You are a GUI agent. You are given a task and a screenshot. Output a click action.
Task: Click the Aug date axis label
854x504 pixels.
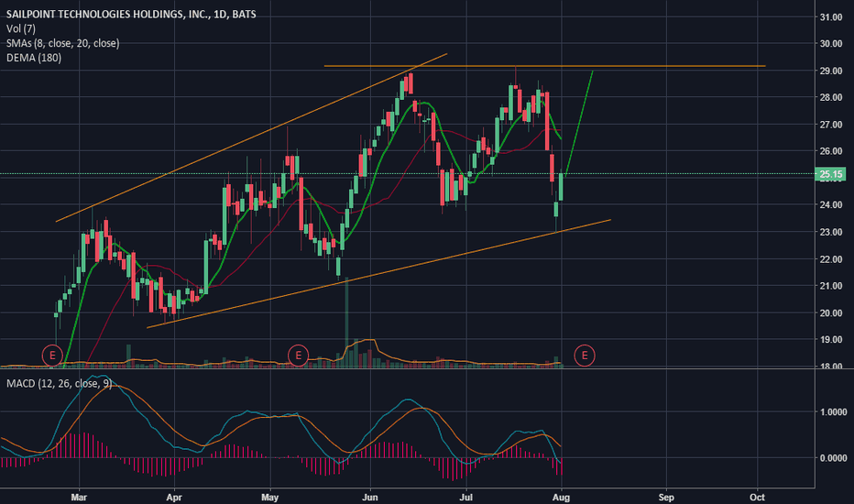[561, 497]
